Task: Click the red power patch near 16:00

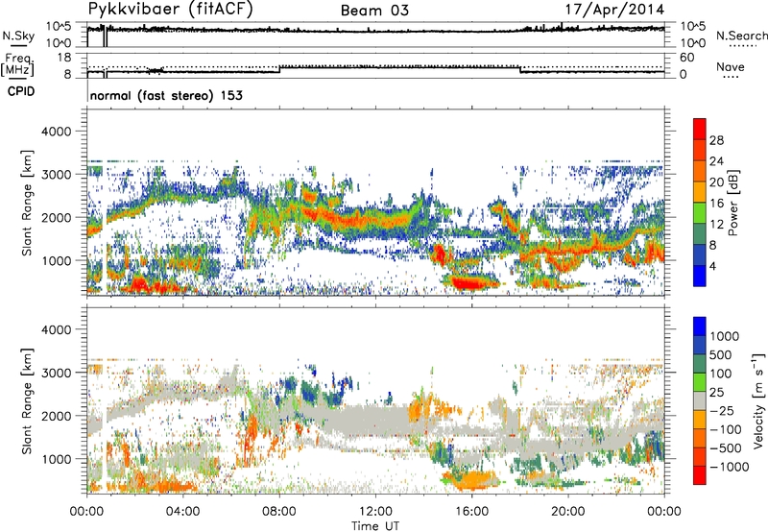Action: coord(468,282)
